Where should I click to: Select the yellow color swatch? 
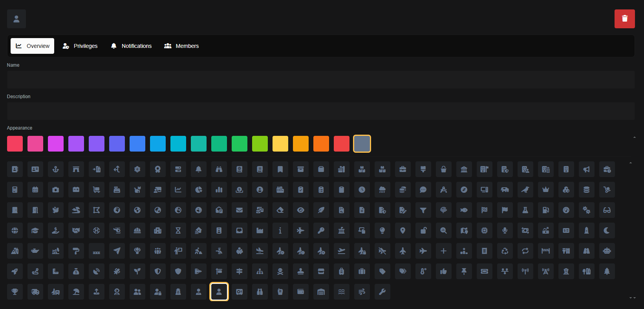coord(280,144)
